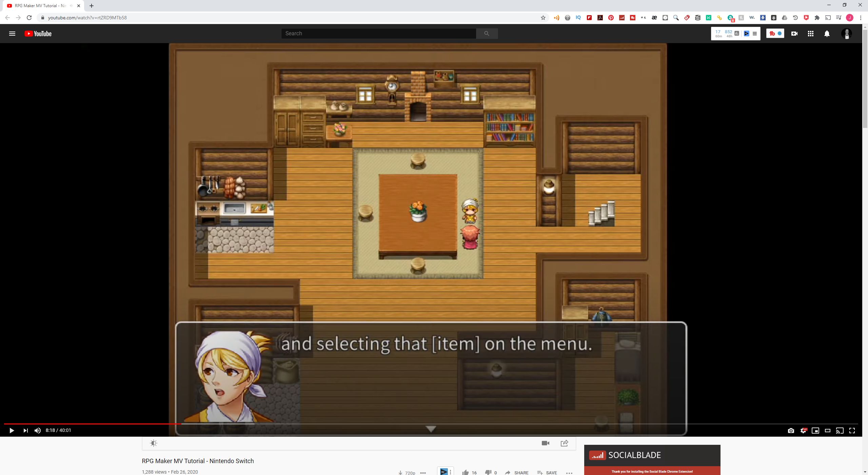Click the video camera icon below player
Screen dimensions: 868x475
546,443
